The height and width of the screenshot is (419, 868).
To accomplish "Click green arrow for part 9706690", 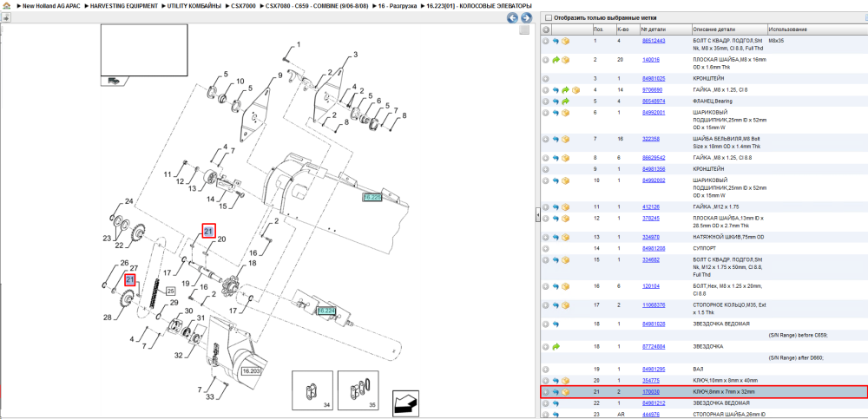I will point(566,89).
